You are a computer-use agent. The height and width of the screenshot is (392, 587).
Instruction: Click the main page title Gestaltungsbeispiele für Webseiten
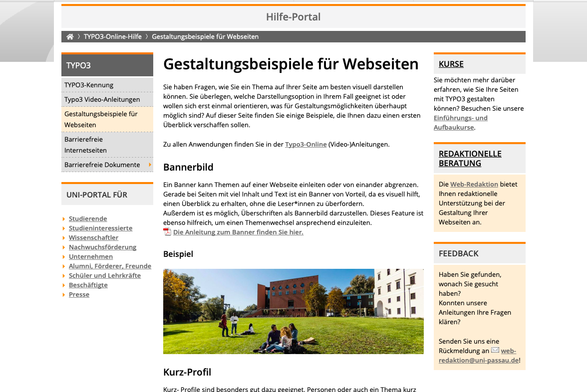click(291, 64)
